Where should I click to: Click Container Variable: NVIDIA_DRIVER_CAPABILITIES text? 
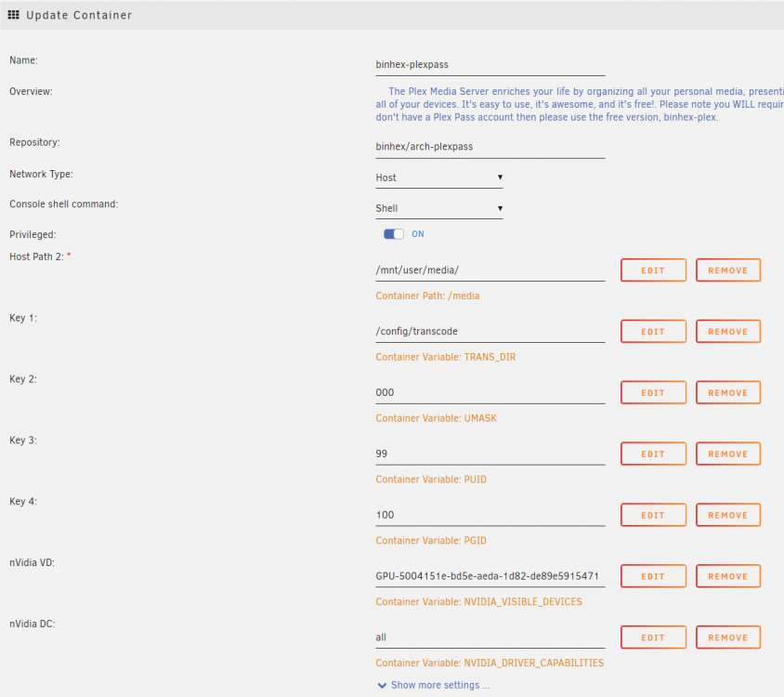pos(490,663)
